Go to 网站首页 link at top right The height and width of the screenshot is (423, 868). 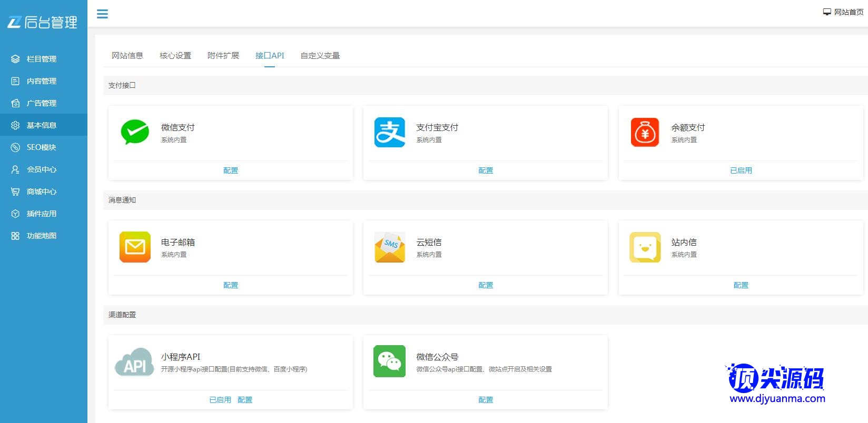click(844, 12)
